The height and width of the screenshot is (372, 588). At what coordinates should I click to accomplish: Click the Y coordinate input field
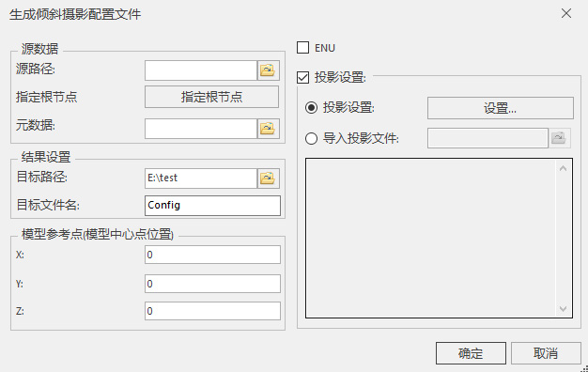[212, 284]
